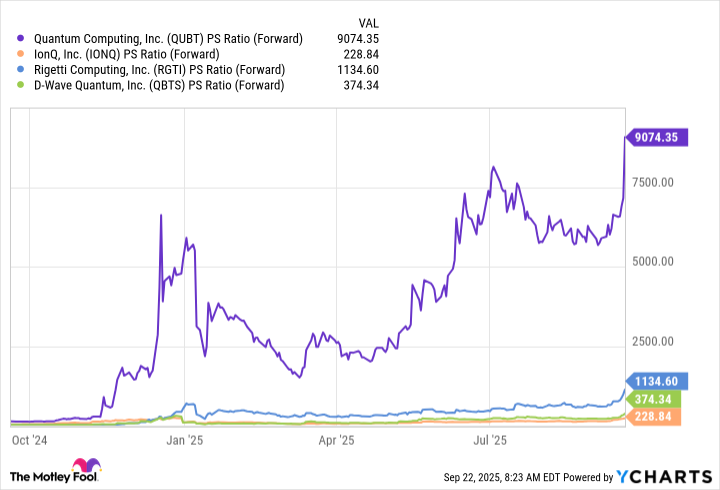Click the Jan '25 x-axis label
Viewport: 720px width, 490px height.
[184, 438]
